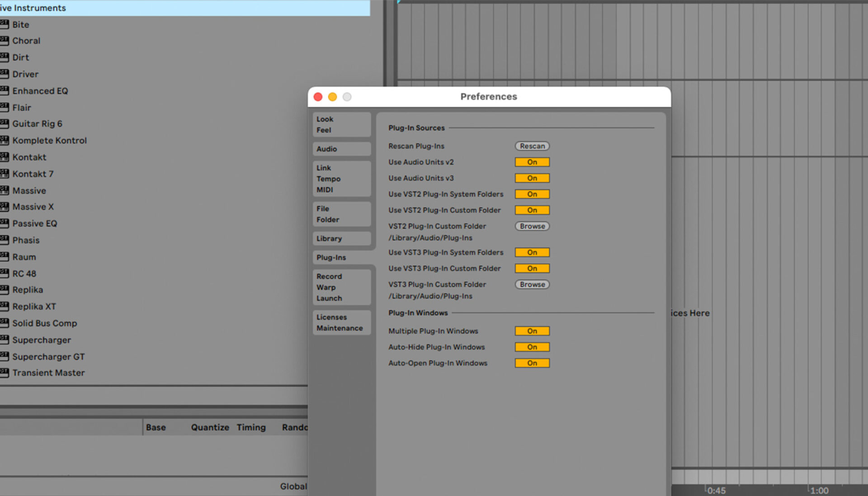868x496 pixels.
Task: Select the Enhanced EQ plug-in icon
Action: coord(5,90)
